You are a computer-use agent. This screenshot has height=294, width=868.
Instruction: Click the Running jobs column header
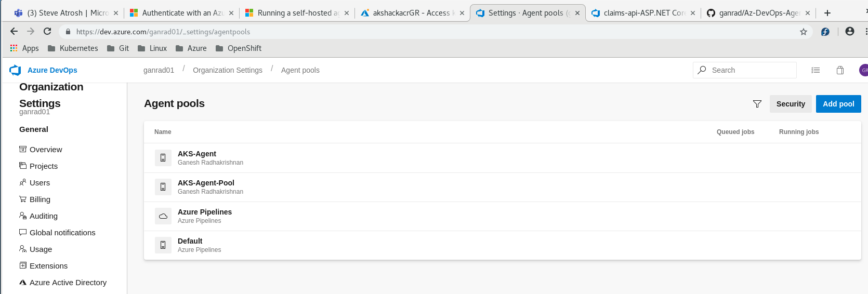click(x=799, y=132)
